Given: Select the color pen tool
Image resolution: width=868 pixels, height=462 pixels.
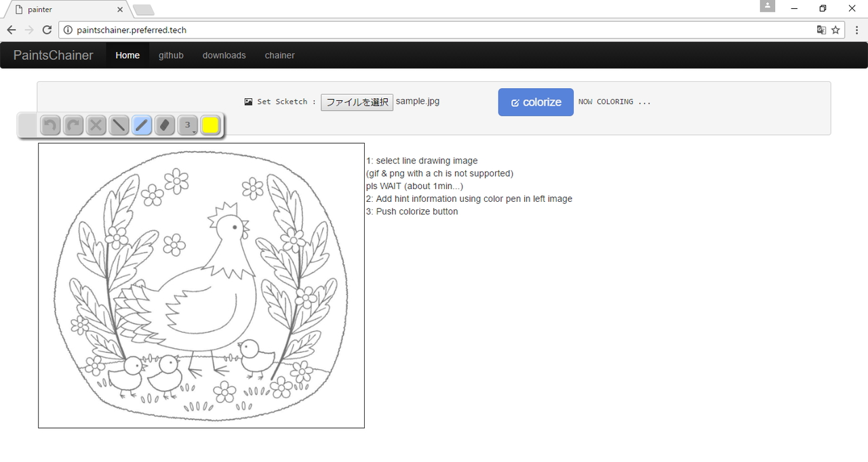Looking at the screenshot, I should pyautogui.click(x=142, y=125).
